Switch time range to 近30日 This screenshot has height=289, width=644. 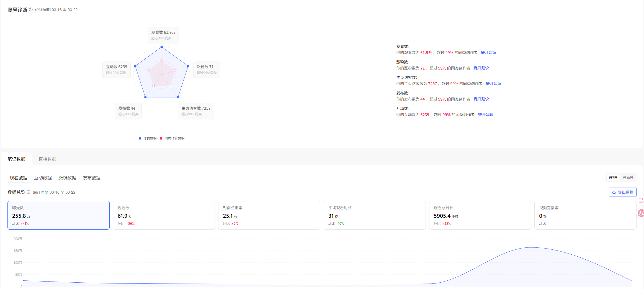[x=628, y=178]
